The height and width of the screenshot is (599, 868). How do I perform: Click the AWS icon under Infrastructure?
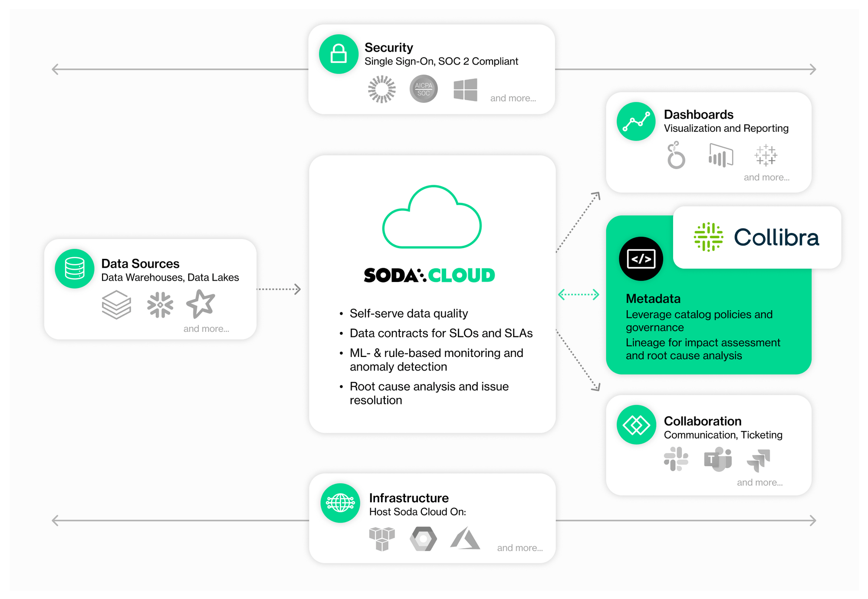coord(382,539)
